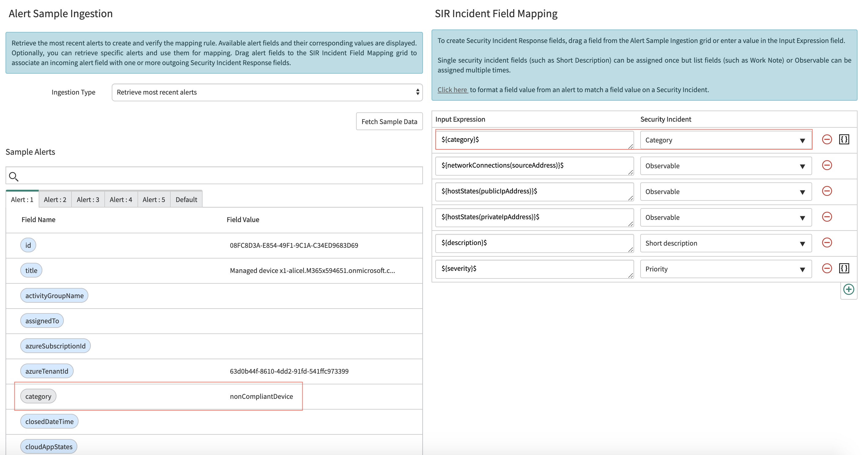Select the title field pill
The height and width of the screenshot is (455, 868).
click(31, 270)
